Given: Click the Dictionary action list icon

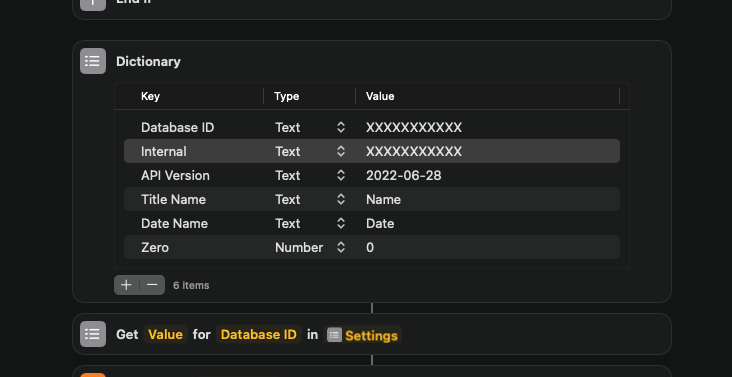Looking at the screenshot, I should tap(93, 61).
